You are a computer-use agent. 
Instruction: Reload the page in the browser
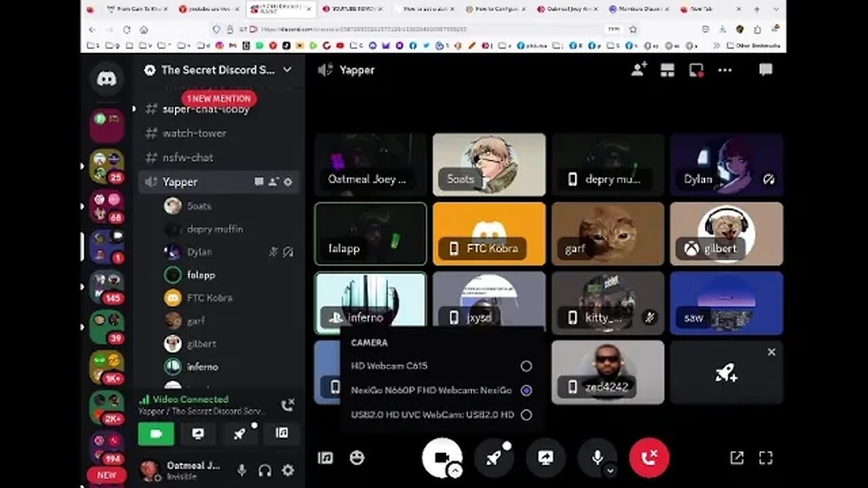(x=126, y=30)
